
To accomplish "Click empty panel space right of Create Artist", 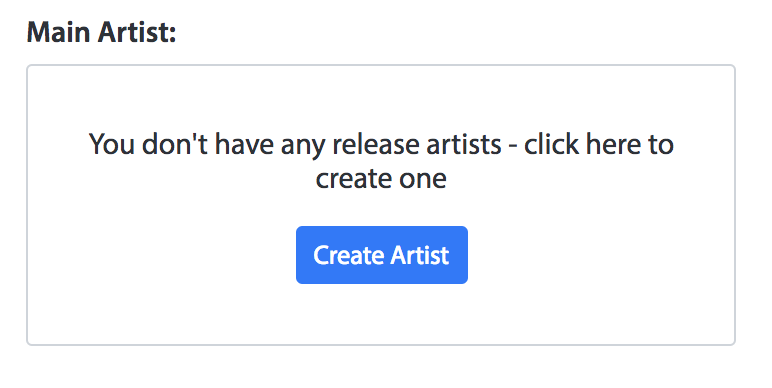I will [x=601, y=255].
